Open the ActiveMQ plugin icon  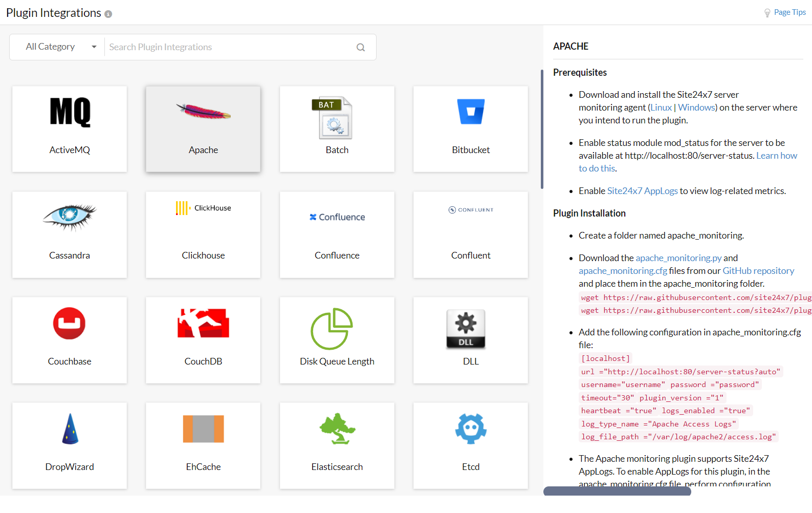click(x=70, y=112)
